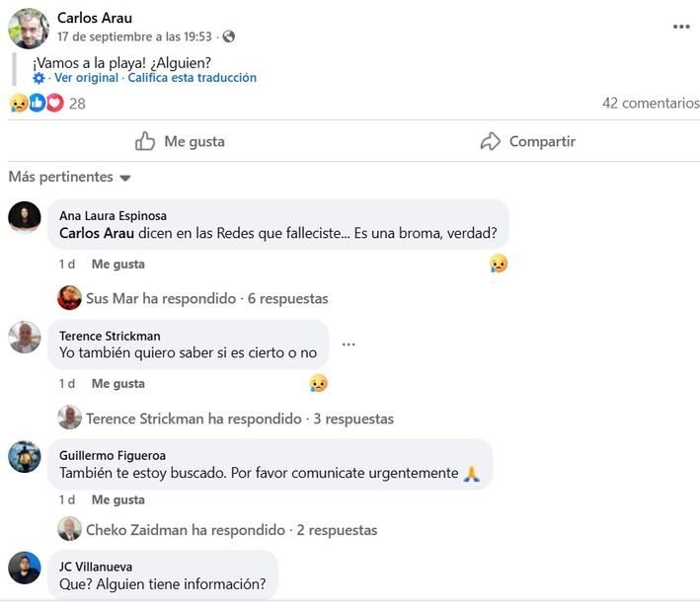Like Terence Strickman's comment
Viewport: 700px width, 612px height.
click(117, 383)
